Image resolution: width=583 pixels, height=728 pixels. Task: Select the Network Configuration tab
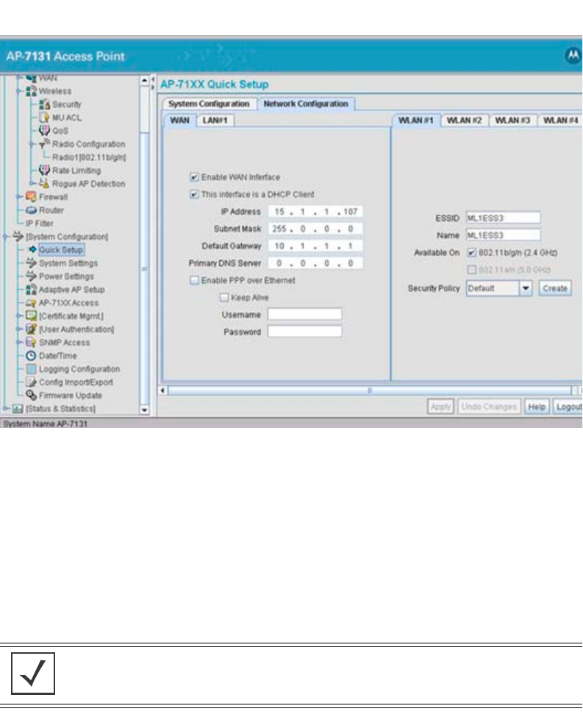(306, 104)
